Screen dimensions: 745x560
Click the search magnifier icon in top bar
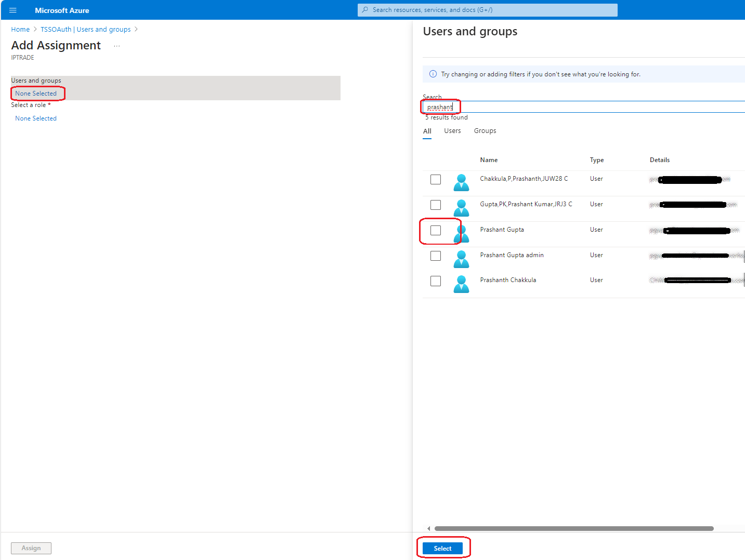pos(365,10)
